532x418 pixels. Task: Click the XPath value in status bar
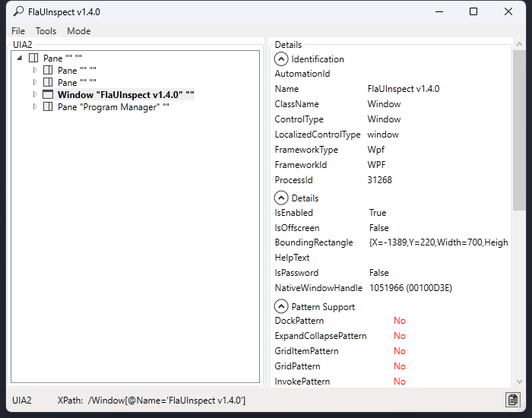tap(166, 401)
